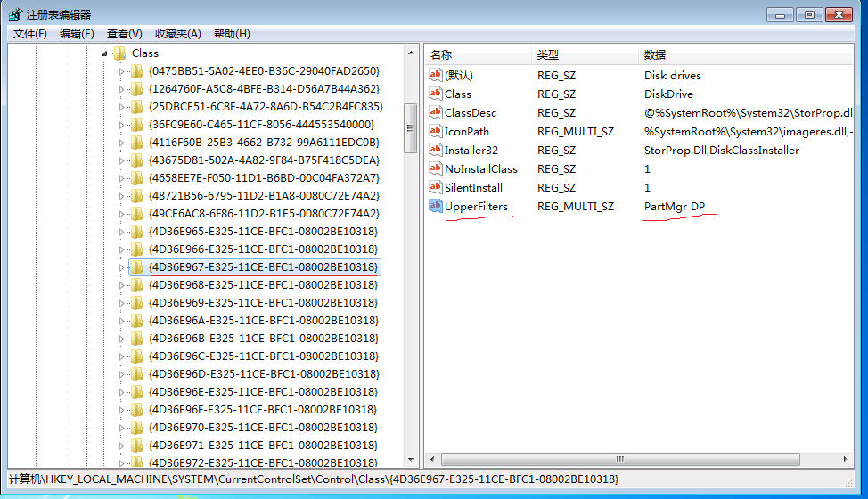
Task: Click the Class folder icon
Action: click(119, 53)
